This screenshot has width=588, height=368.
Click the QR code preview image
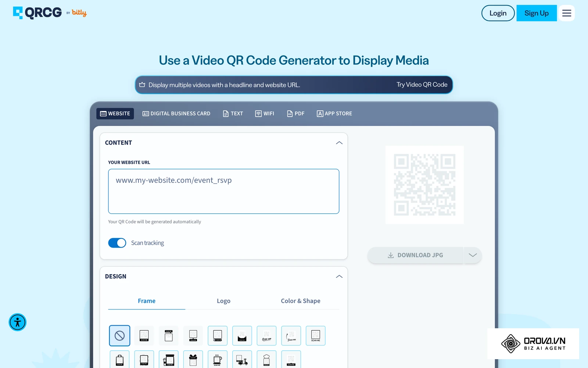click(424, 185)
